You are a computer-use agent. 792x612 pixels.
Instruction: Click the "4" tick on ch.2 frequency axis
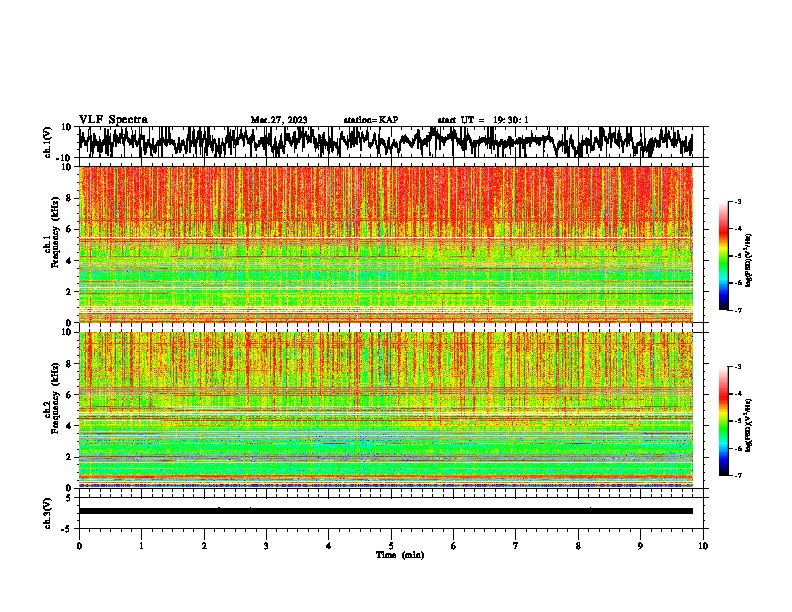[69, 426]
